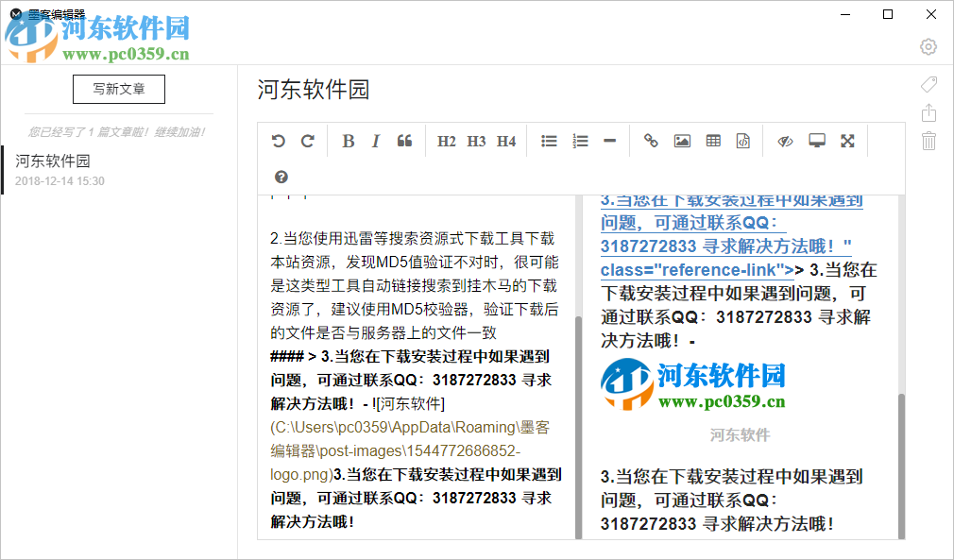Select 河东软件园 article in sidebar list
The height and width of the screenshot is (560, 954).
tap(119, 170)
